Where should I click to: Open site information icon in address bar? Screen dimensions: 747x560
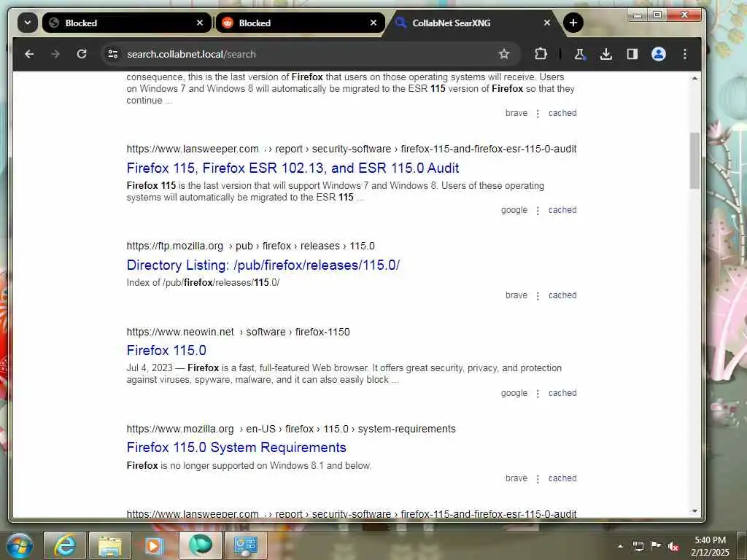point(113,54)
